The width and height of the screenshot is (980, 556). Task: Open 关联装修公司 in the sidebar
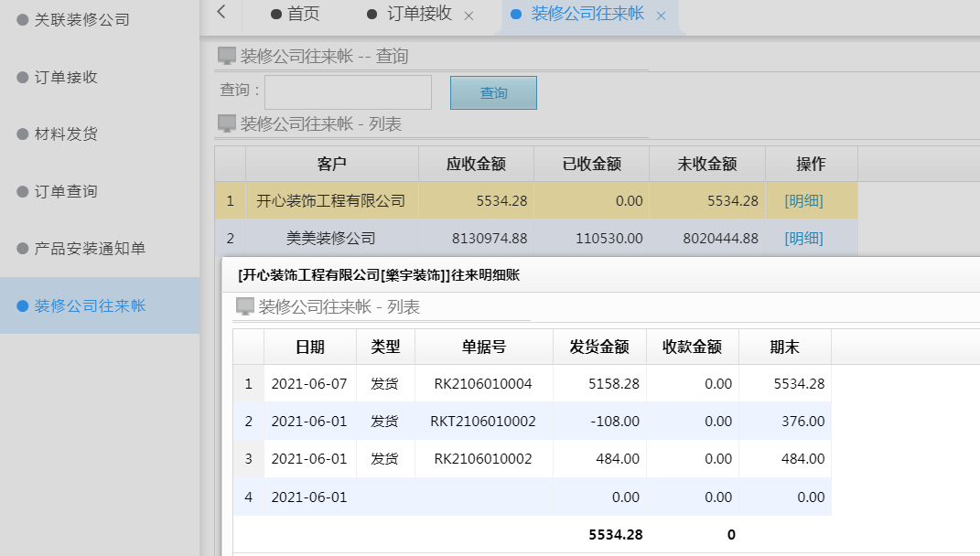[81, 19]
